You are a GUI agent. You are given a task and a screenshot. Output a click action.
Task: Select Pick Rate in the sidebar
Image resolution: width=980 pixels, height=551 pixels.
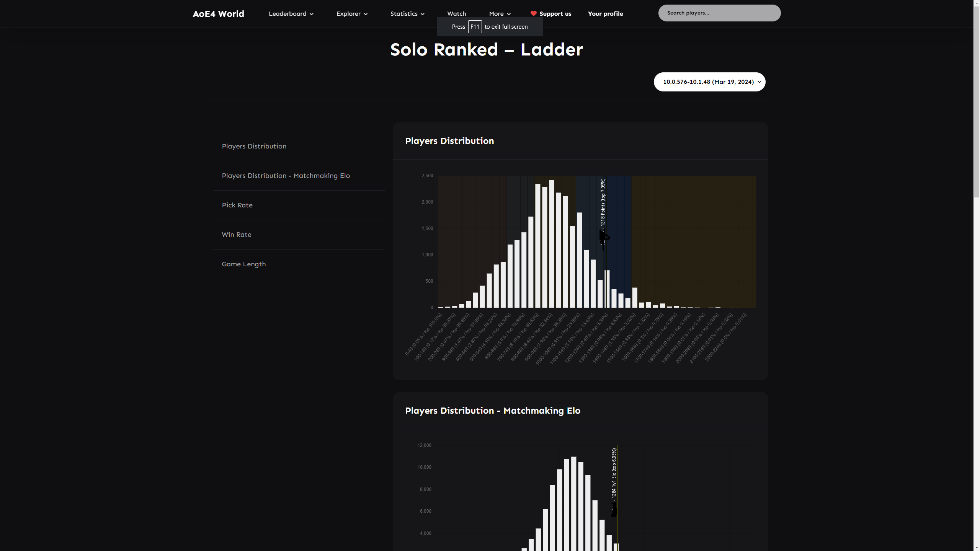[237, 205]
